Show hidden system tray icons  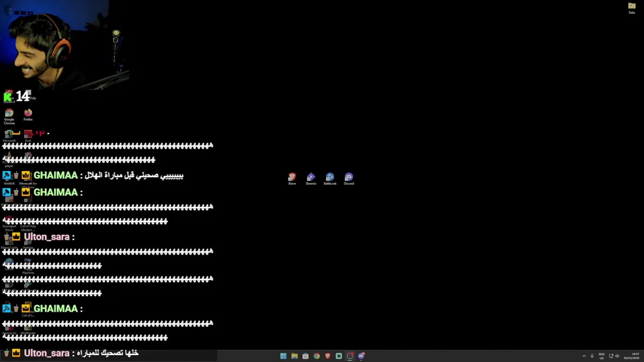coord(584,356)
